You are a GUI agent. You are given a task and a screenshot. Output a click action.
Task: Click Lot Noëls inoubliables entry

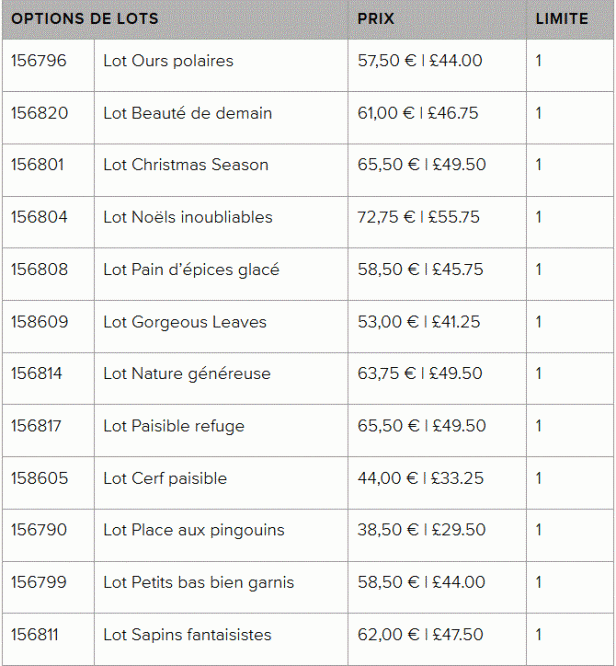tap(187, 217)
